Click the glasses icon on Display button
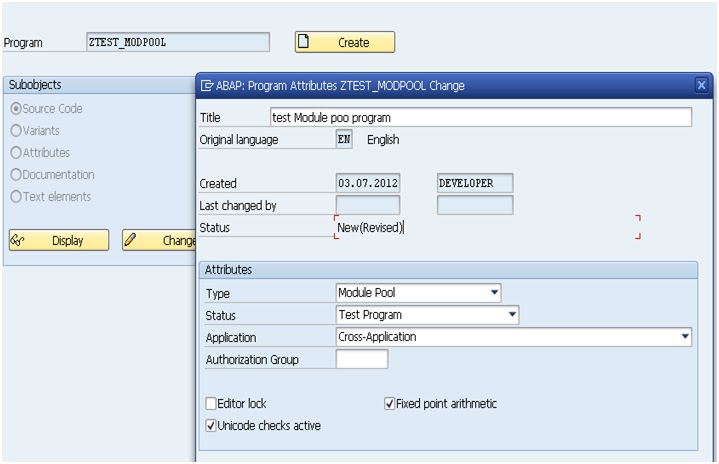The width and height of the screenshot is (719, 464). 17,240
